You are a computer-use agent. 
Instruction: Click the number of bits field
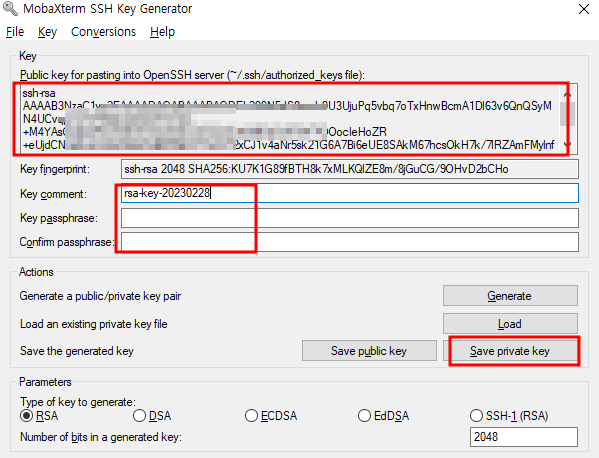(x=524, y=437)
